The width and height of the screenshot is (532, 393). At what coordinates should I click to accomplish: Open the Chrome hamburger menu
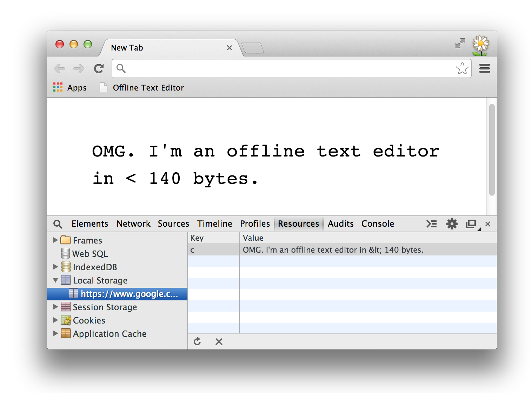click(484, 68)
